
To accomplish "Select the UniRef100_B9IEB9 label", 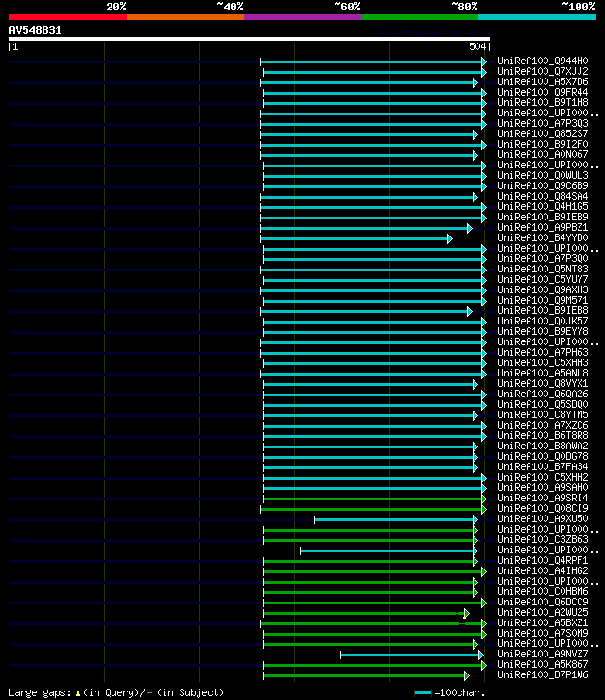I will pyautogui.click(x=543, y=217).
